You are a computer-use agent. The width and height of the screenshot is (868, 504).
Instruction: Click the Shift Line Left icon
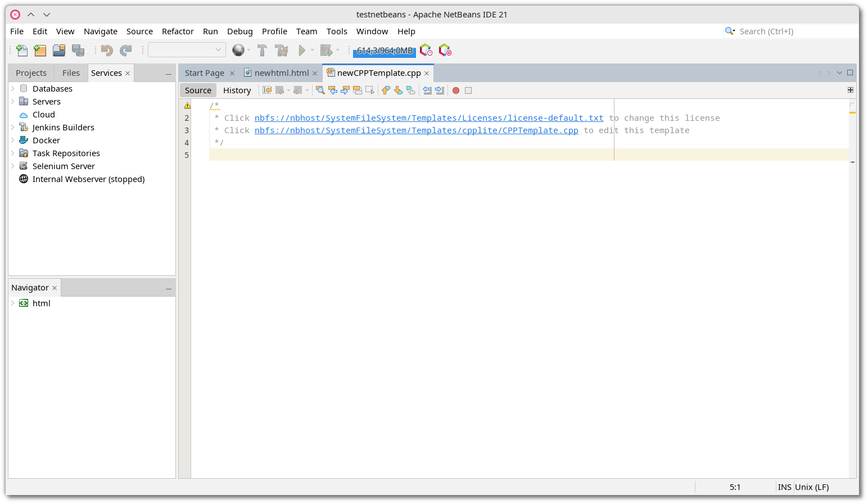click(x=427, y=90)
